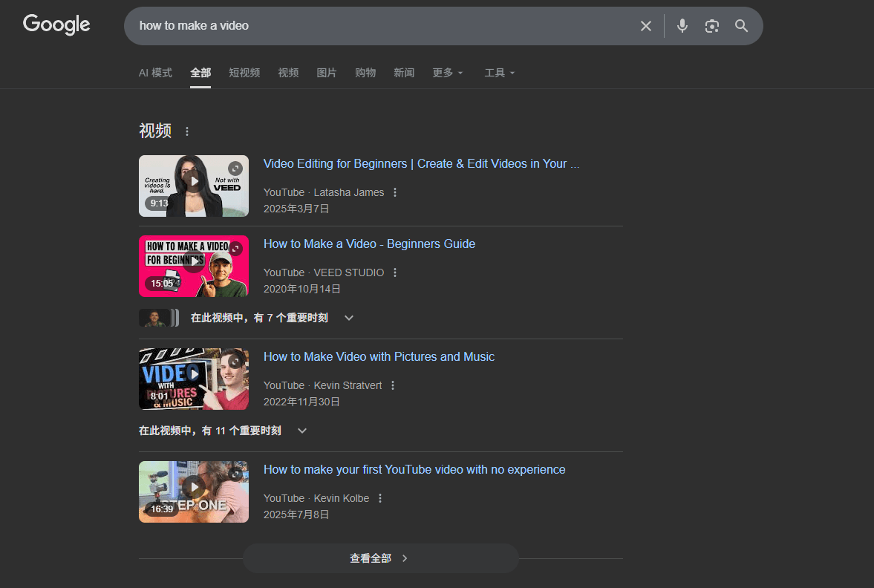The image size is (874, 588).
Task: Click the Google logo
Action: point(56,25)
